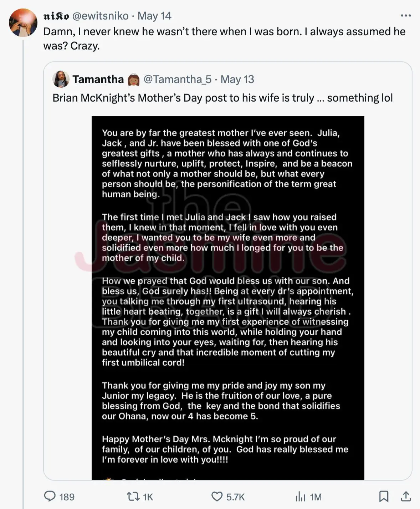
Task: Open the May 14 timestamp link
Action: pos(154,16)
